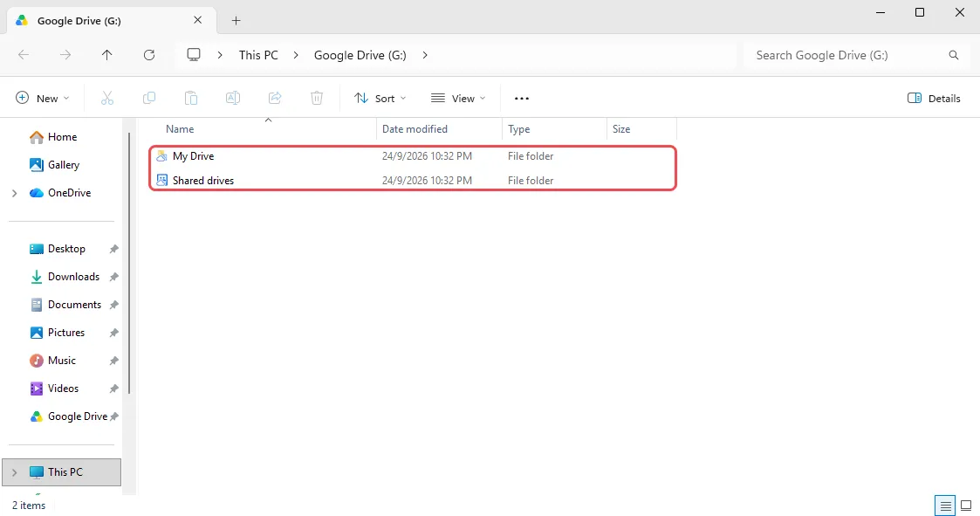Close the Google Drive (G:) tab
This screenshot has height=516, width=980.
(x=197, y=20)
